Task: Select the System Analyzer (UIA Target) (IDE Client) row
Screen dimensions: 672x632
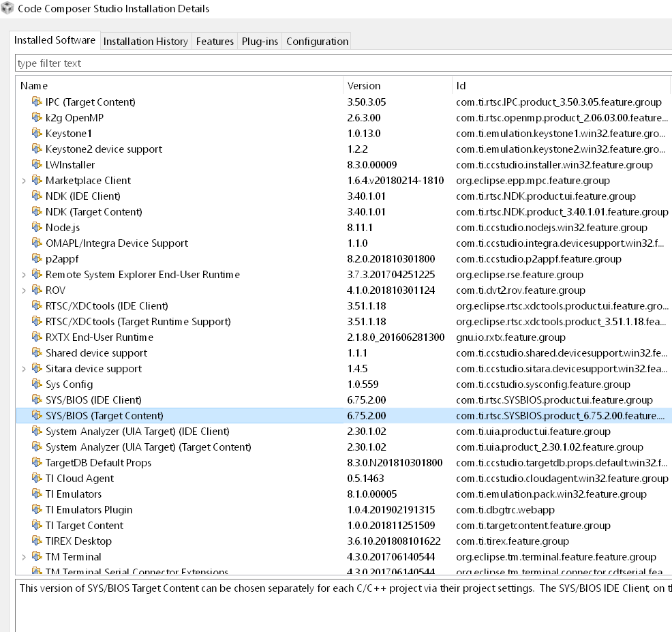Action: (x=344, y=432)
